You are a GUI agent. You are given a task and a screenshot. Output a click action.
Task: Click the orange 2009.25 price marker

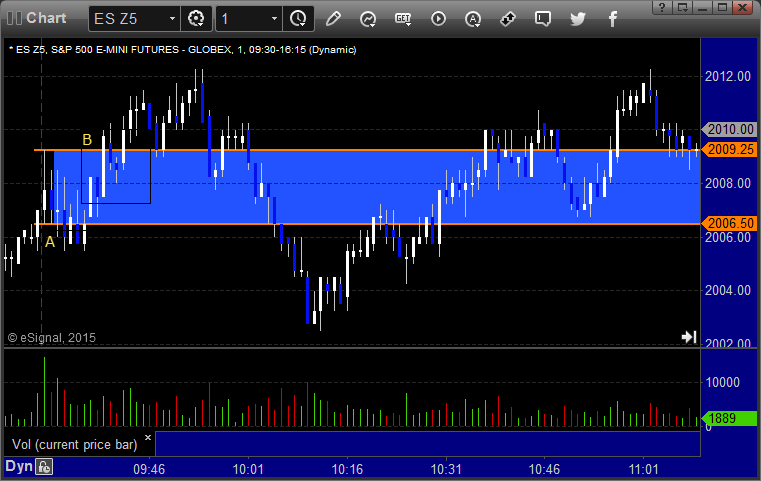click(729, 149)
